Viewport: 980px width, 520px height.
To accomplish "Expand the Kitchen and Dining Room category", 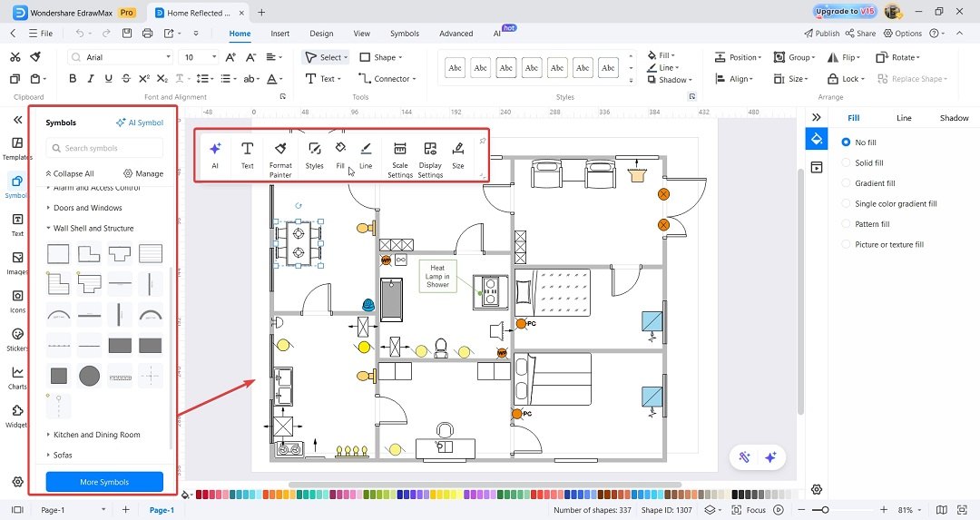I will [x=93, y=435].
